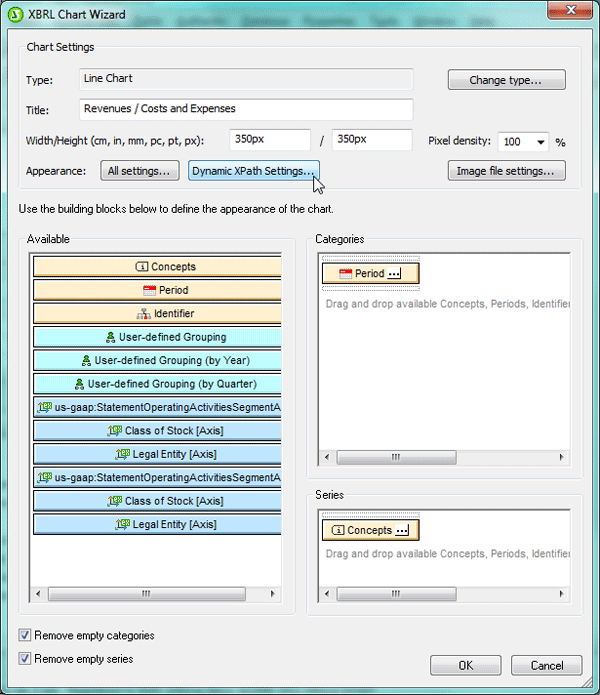Screen dimensions: 600x695
Task: Click the User-defined Grouping icon
Action: click(110, 337)
